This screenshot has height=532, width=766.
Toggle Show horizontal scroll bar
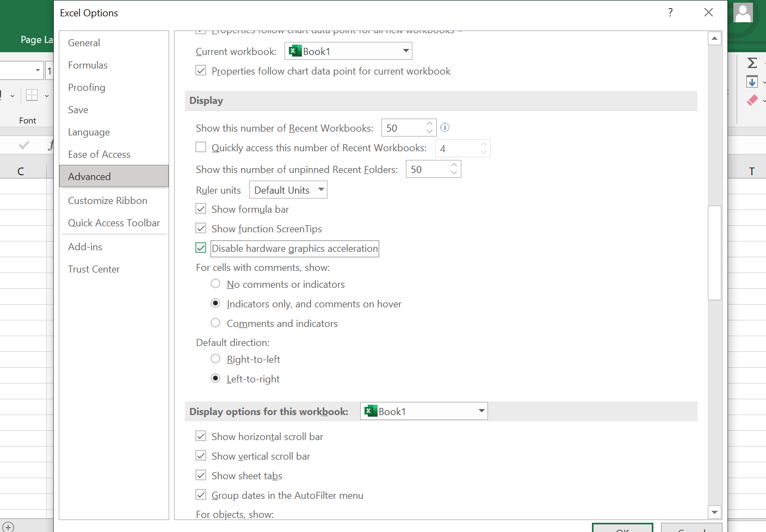(201, 436)
